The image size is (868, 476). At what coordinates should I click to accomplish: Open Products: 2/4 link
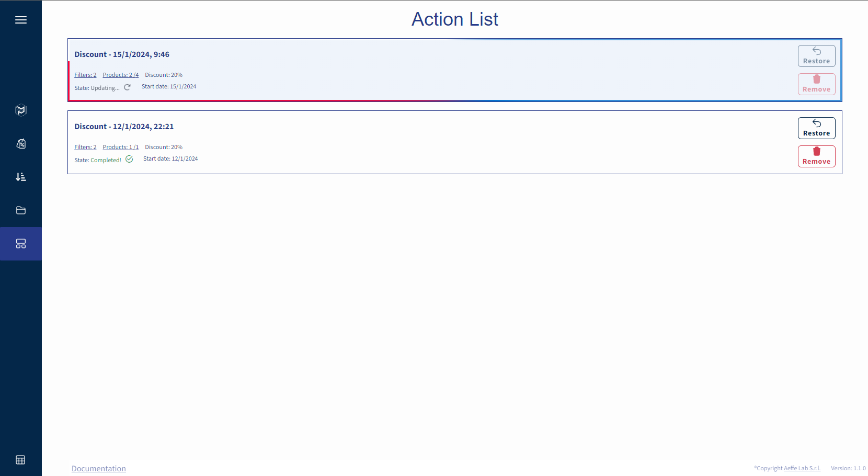click(121, 75)
